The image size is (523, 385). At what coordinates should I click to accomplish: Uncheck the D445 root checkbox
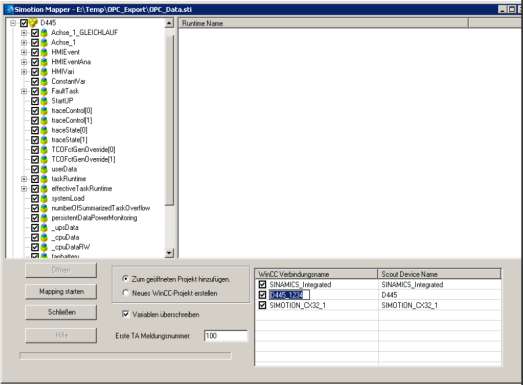24,23
